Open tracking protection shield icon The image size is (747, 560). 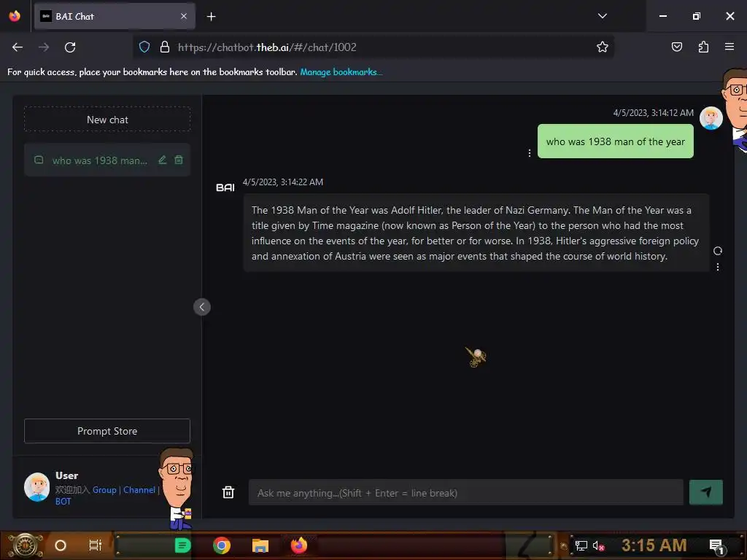(144, 47)
